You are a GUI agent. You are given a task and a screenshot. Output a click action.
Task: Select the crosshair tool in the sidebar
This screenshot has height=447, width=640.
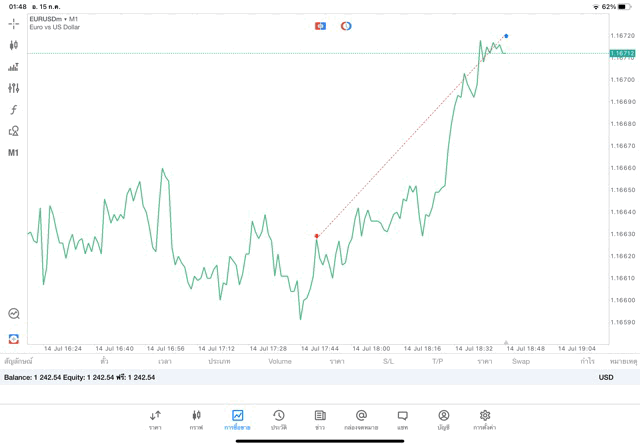point(14,23)
